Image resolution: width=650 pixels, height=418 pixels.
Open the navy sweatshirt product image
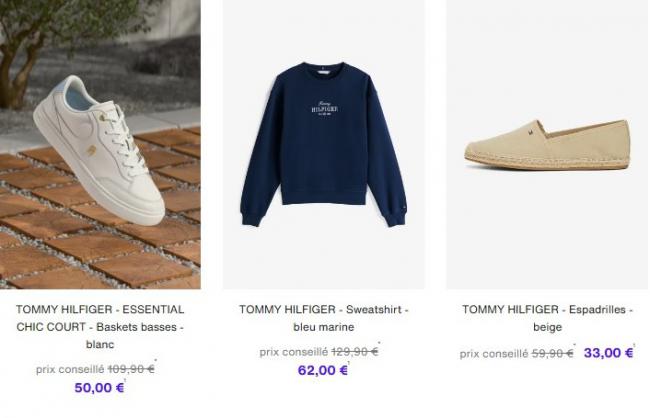point(324,144)
